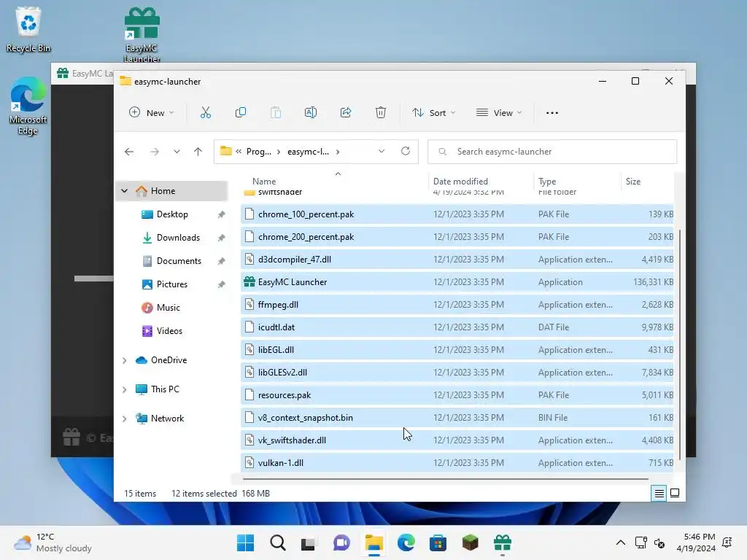Image resolution: width=747 pixels, height=560 pixels.
Task: Click the vertical scrollbar of file list
Action: tap(680, 344)
